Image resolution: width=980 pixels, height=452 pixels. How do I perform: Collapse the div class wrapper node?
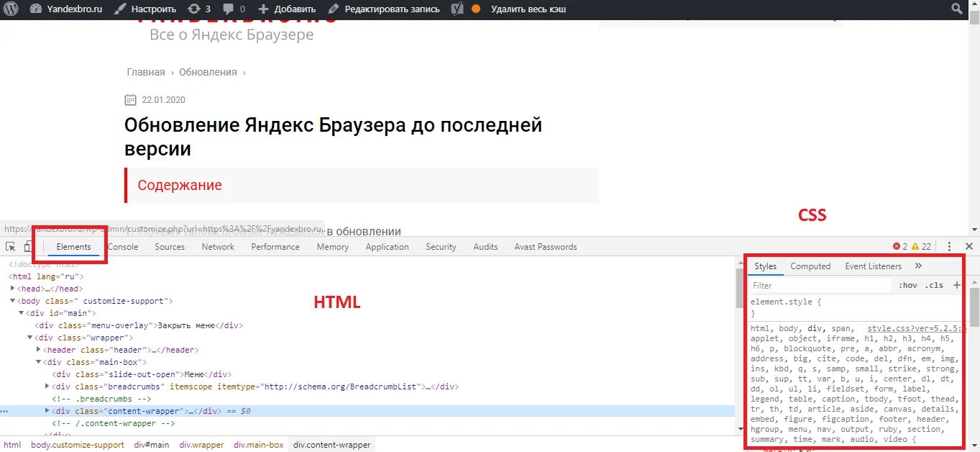(30, 338)
